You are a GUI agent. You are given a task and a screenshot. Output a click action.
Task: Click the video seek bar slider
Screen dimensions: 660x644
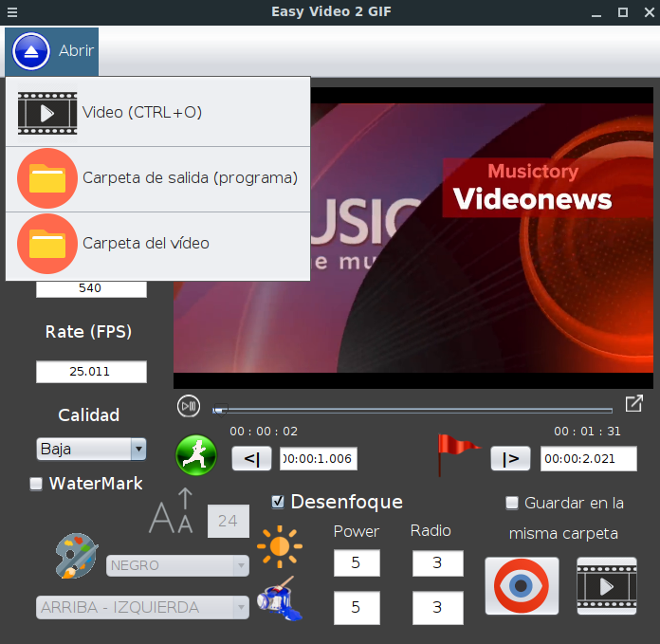click(x=412, y=410)
